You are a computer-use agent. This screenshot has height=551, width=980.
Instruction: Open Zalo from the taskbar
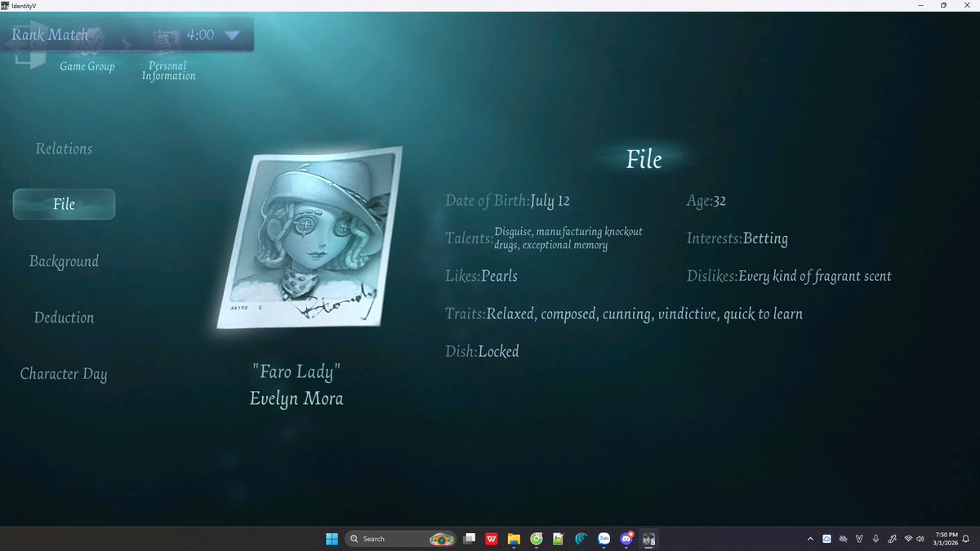604,539
